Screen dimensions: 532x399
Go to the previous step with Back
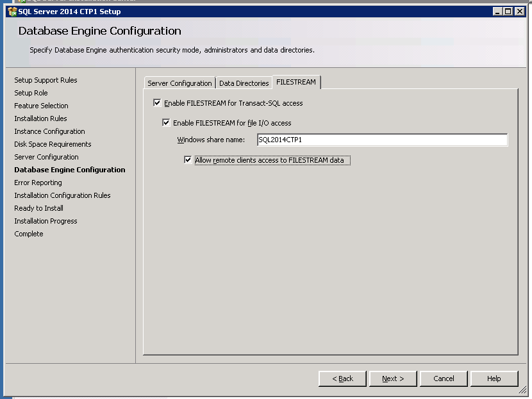342,379
